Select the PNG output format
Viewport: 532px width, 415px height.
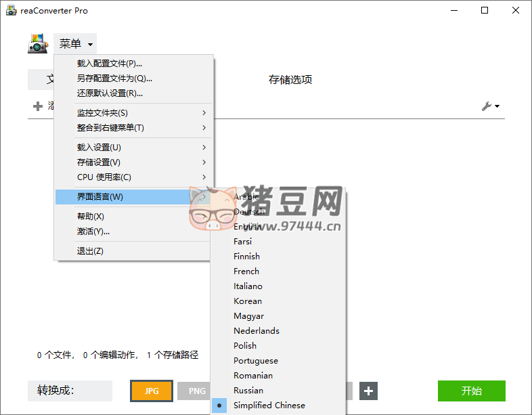196,391
